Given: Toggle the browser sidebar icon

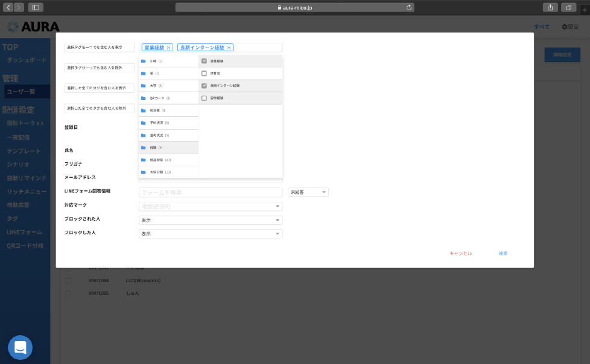Looking at the screenshot, I should tap(36, 7).
